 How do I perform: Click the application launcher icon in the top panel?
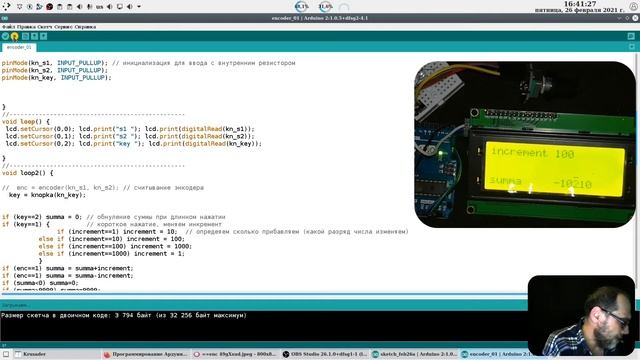point(6,6)
